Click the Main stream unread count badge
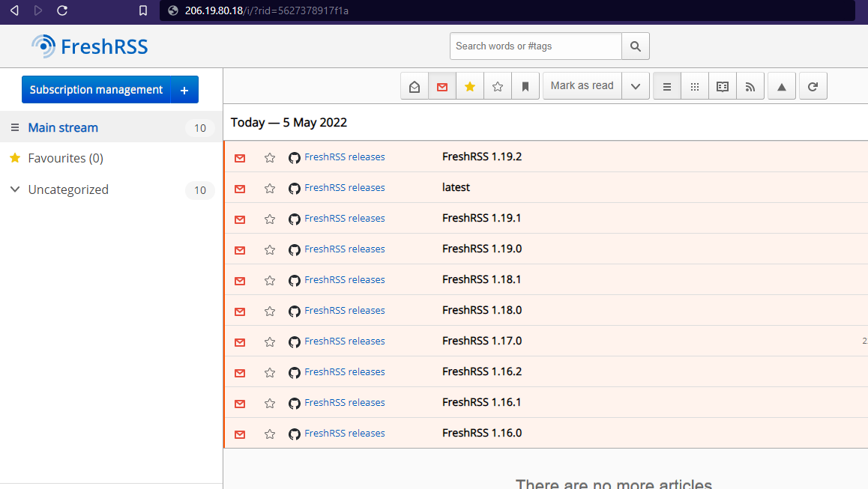Viewport: 868px width, 489px height. pos(200,128)
